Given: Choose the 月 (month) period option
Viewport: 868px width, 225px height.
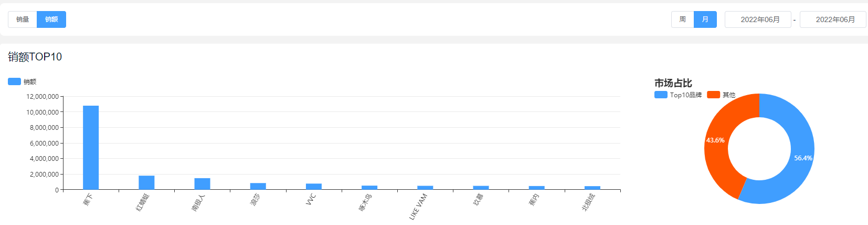Looking at the screenshot, I should (x=705, y=19).
